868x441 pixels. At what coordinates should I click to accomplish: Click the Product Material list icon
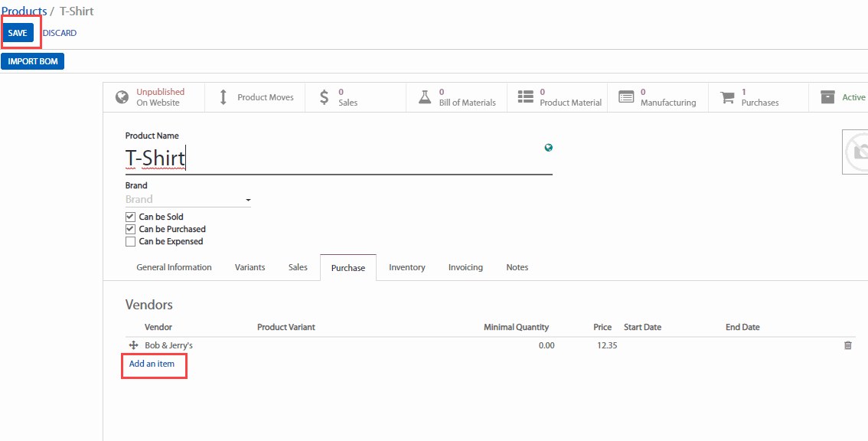coord(526,97)
